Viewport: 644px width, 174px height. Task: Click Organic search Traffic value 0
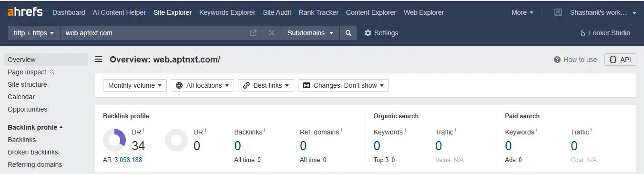(439, 146)
